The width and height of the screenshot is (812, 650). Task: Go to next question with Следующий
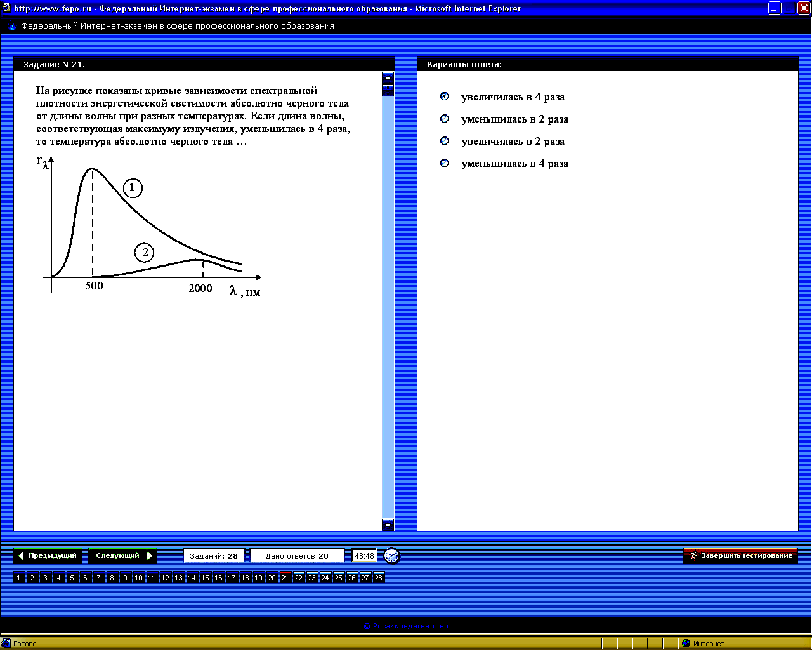point(122,556)
